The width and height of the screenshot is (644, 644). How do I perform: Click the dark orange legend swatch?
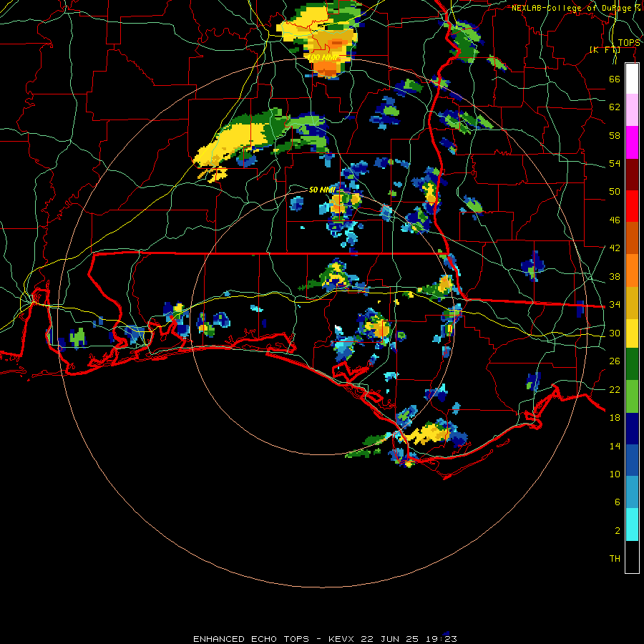[x=632, y=238]
